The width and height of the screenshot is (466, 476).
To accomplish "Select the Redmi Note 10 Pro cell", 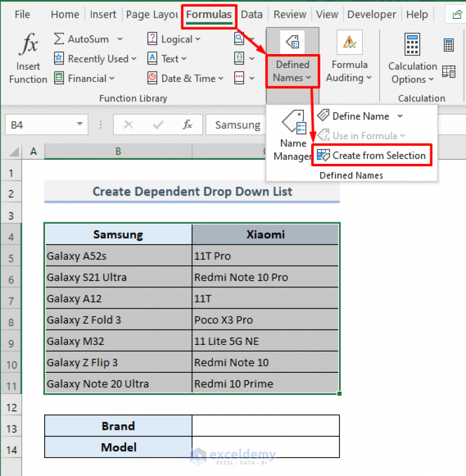I will tap(266, 277).
